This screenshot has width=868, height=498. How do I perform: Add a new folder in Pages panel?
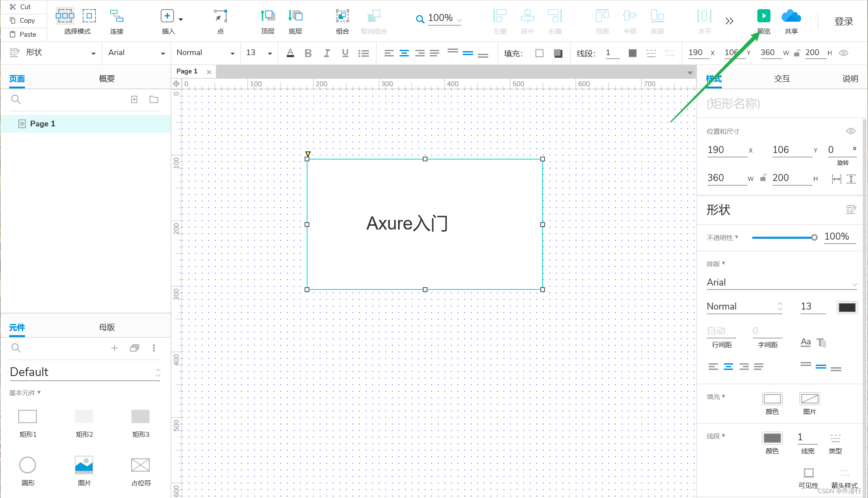[154, 99]
